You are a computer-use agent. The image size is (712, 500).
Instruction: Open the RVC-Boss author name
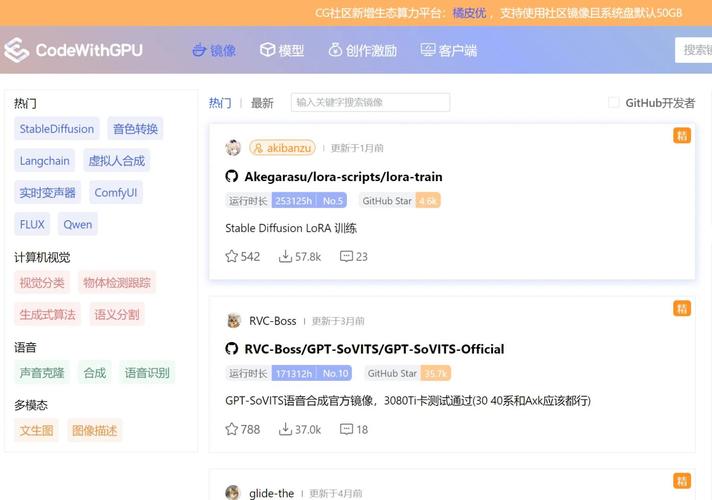pyautogui.click(x=272, y=321)
